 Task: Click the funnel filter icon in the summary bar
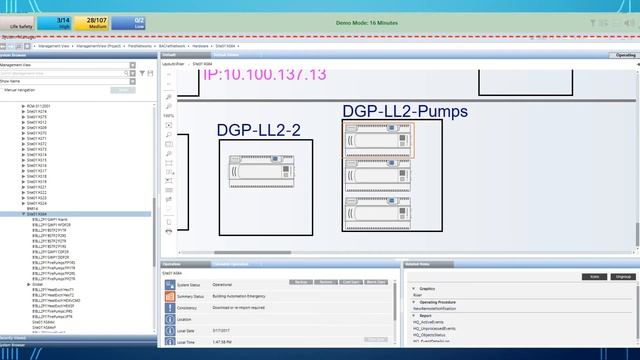tap(593, 23)
